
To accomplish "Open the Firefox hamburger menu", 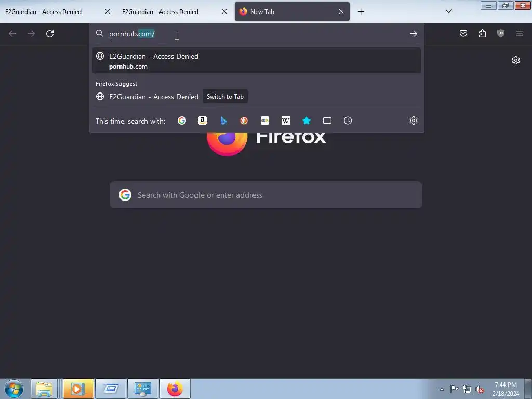I will click(x=520, y=33).
